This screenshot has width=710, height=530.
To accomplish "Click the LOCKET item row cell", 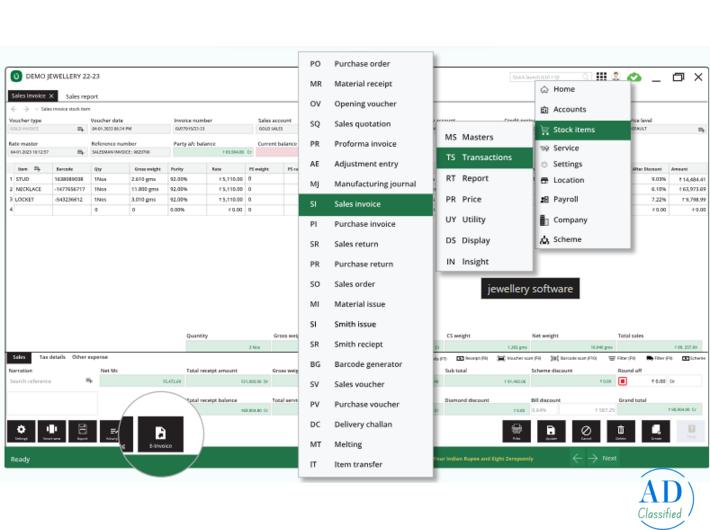I will point(33,200).
